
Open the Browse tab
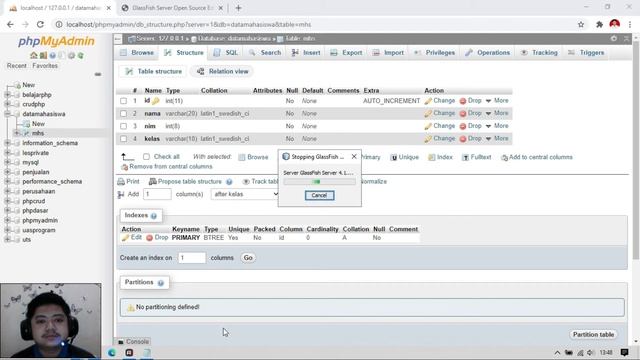click(137, 53)
